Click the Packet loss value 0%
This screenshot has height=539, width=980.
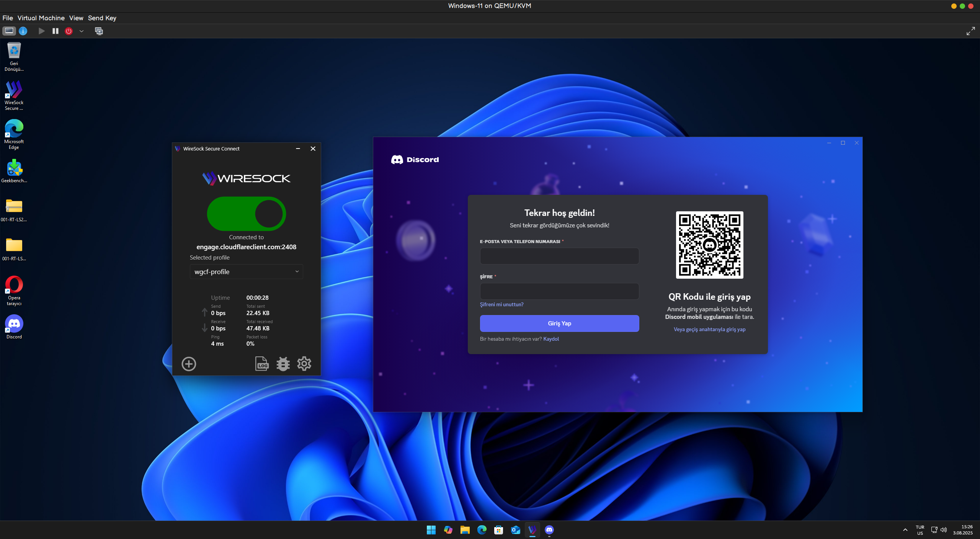pyautogui.click(x=250, y=344)
